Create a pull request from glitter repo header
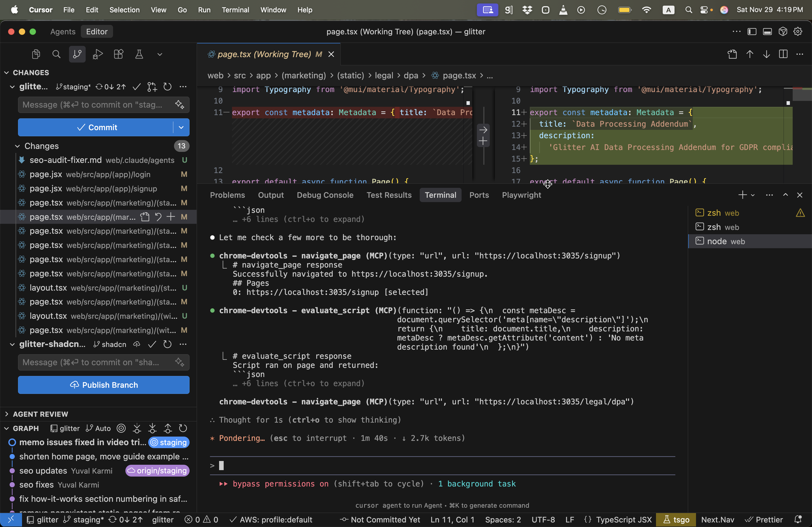Image resolution: width=812 pixels, height=527 pixels. point(152,87)
